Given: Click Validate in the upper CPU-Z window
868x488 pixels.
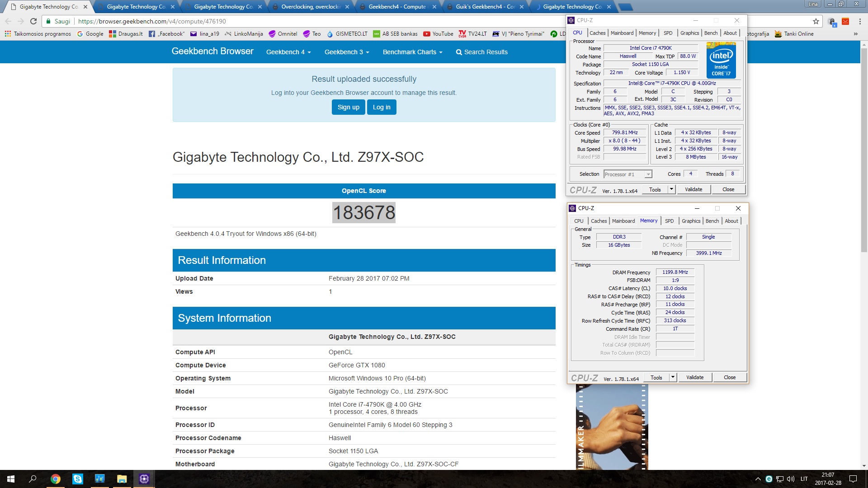Looking at the screenshot, I should (693, 189).
